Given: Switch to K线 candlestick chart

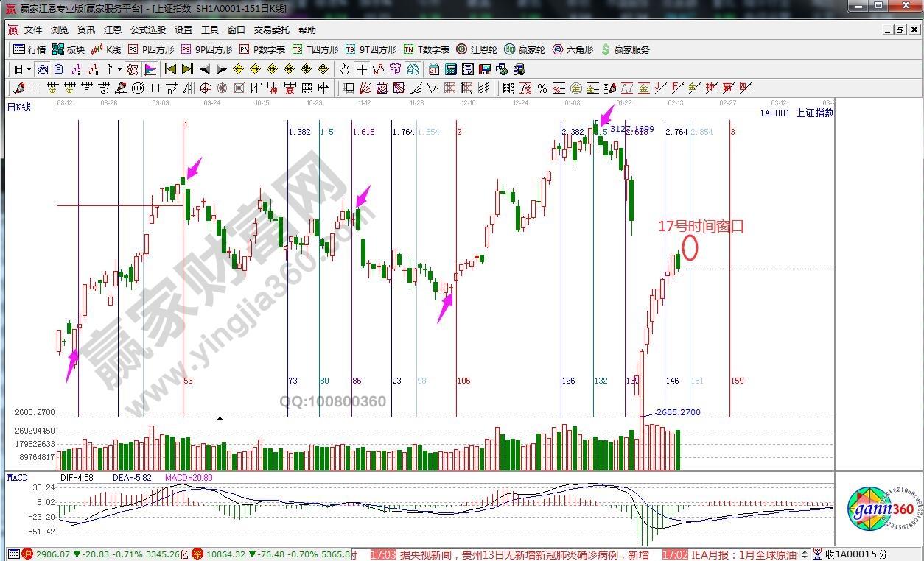Looking at the screenshot, I should (107, 50).
